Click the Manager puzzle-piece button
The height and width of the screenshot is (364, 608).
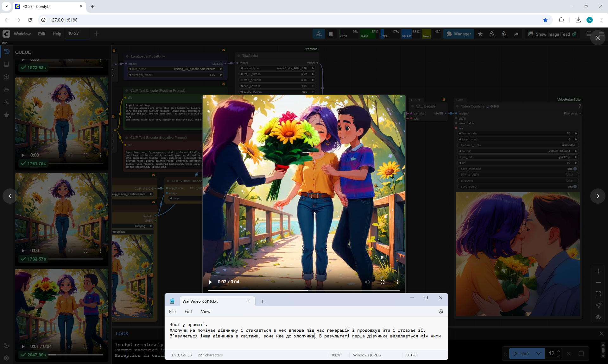coord(459,34)
